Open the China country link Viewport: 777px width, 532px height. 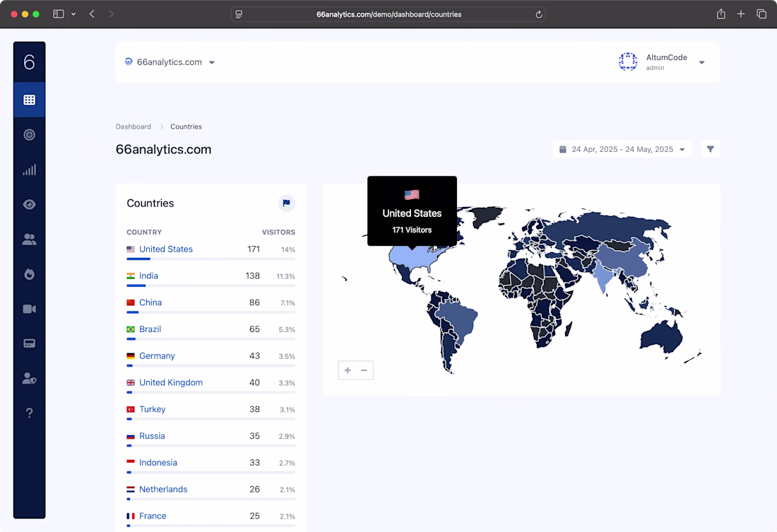click(150, 302)
